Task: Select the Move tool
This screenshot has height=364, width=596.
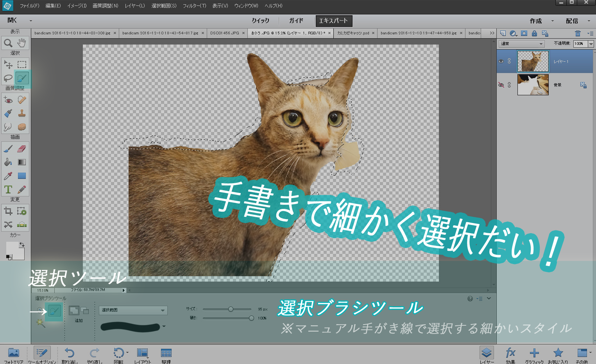Action: click(x=8, y=64)
